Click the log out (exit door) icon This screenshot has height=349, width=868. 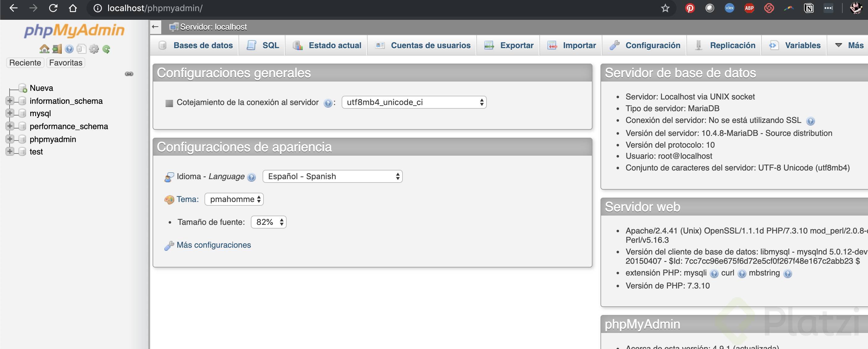pos(57,49)
